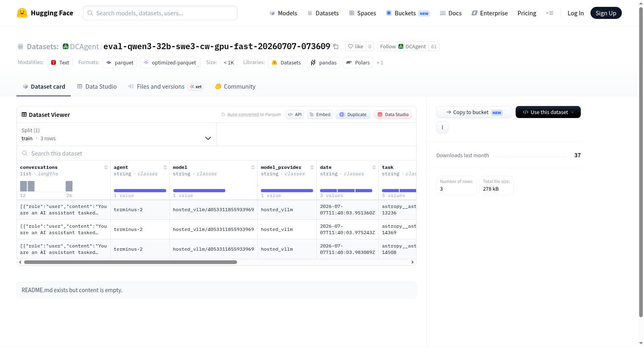Screen dimensions: 644x347
Task: Select the optimized-parquet format tag
Action: point(170,62)
